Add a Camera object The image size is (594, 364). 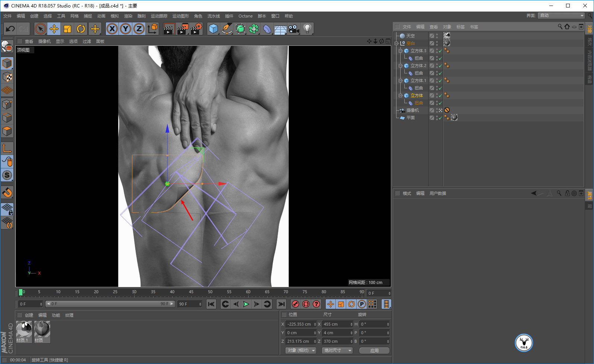click(294, 29)
